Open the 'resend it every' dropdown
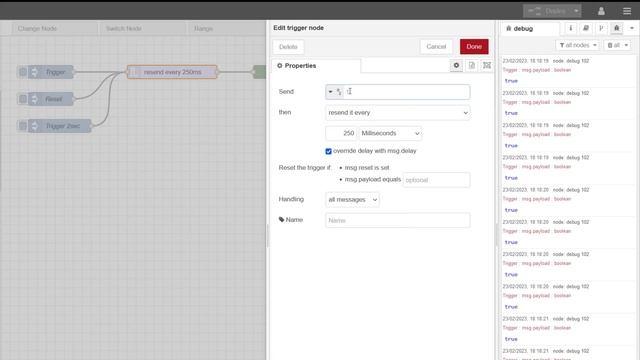640x360 pixels. 398,113
